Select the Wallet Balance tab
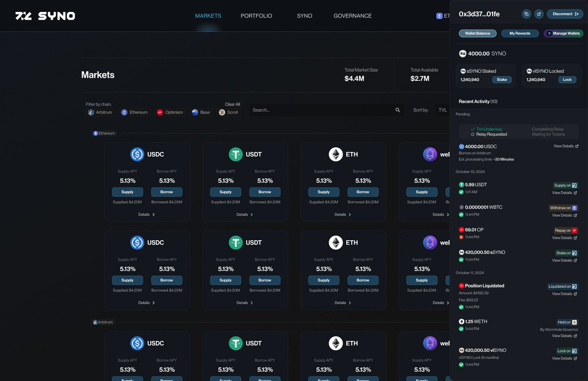588x381 pixels. [x=478, y=33]
